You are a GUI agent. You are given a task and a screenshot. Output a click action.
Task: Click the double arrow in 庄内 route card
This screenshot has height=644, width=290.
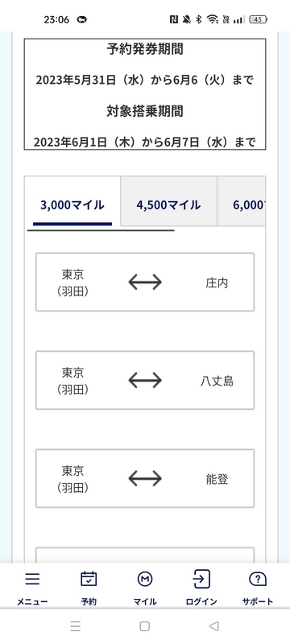coord(145,283)
